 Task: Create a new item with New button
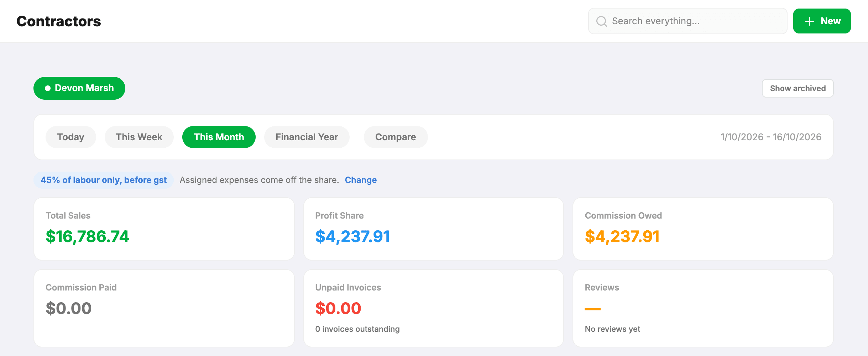coord(822,21)
